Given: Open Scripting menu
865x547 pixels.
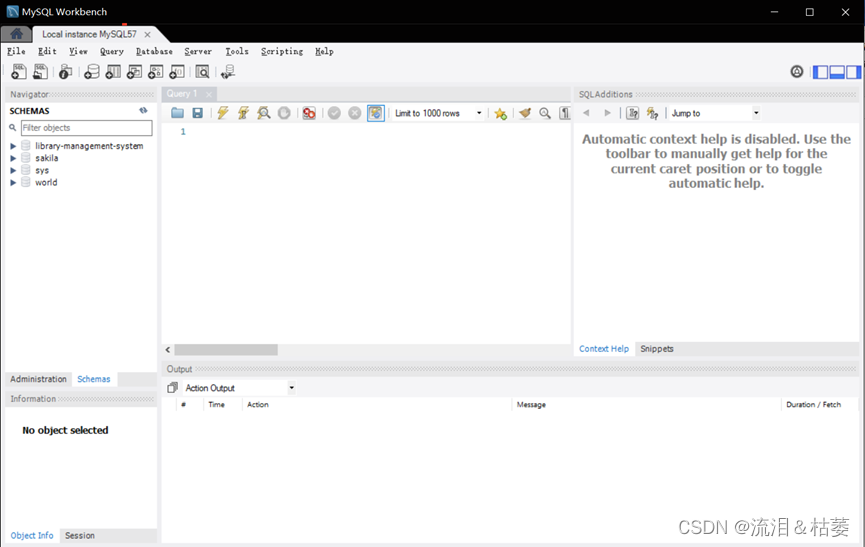Looking at the screenshot, I should (282, 51).
